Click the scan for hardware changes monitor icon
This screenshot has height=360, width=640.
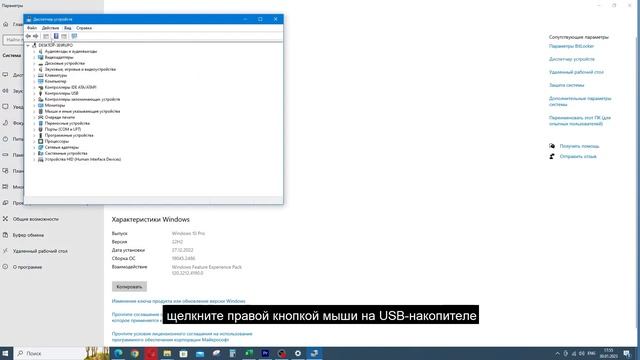click(x=74, y=36)
